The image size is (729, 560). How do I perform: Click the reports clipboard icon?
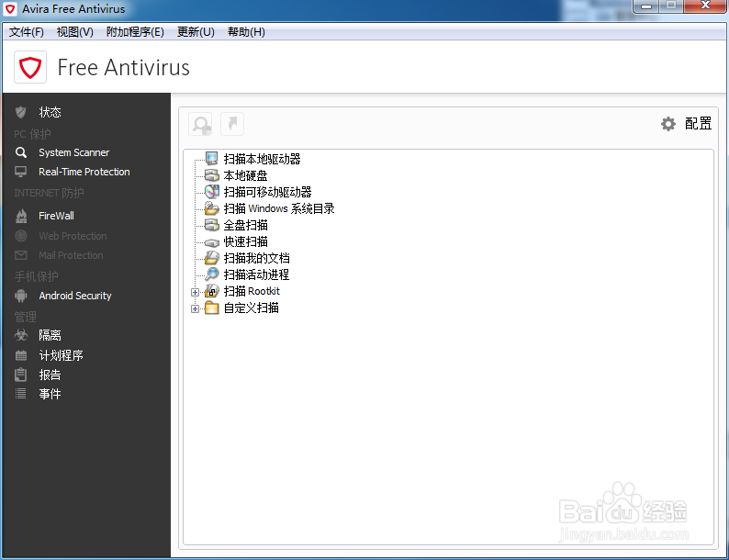[x=21, y=375]
